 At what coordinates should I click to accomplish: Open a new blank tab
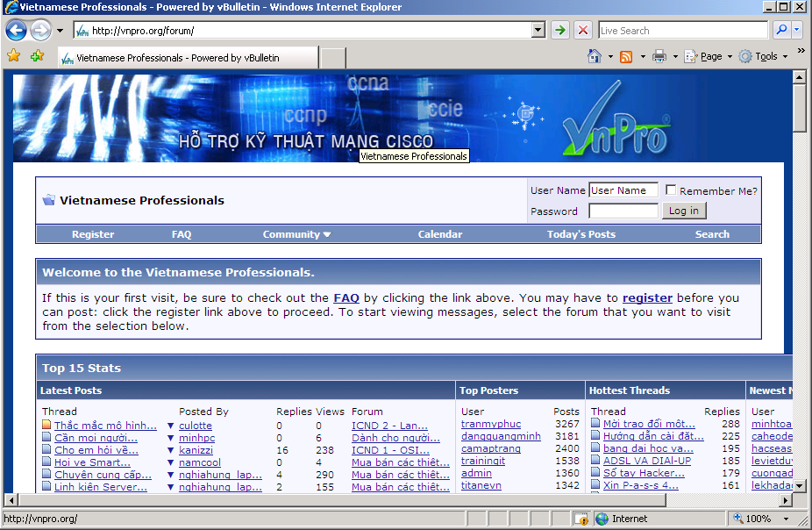[333, 58]
